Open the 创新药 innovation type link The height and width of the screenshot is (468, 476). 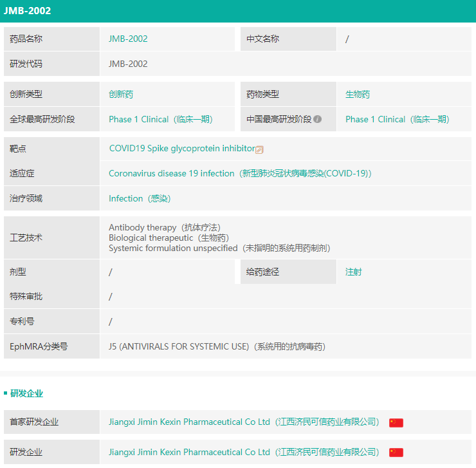121,94
